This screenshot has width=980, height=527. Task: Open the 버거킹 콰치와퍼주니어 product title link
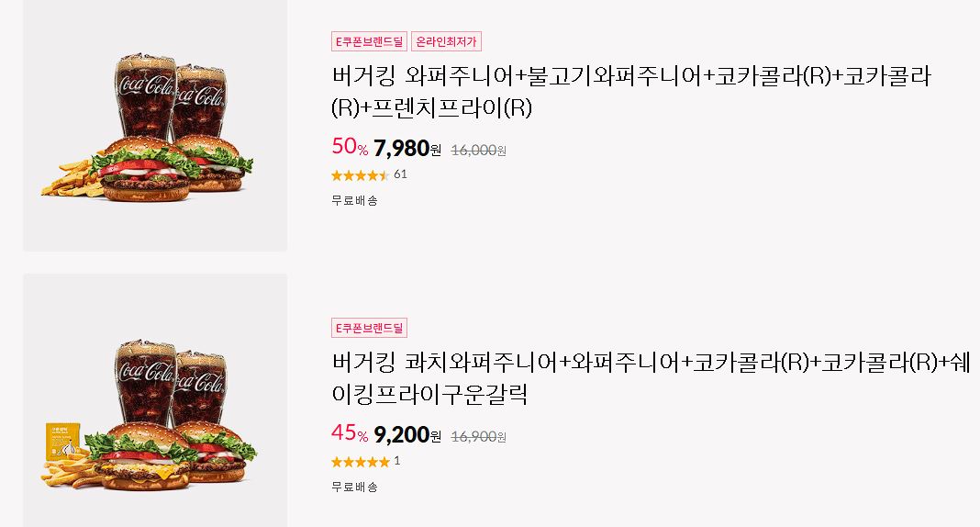pyautogui.click(x=651, y=378)
